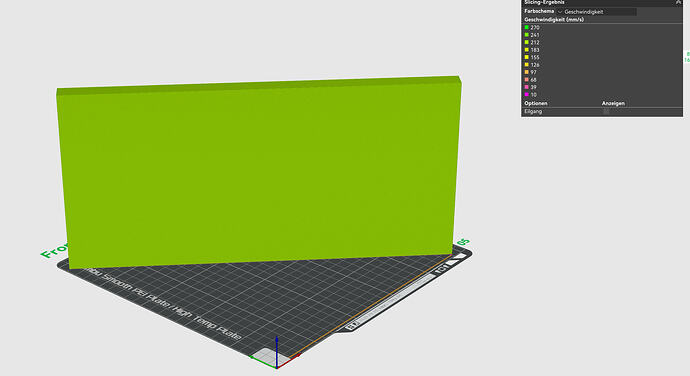690x376 pixels.
Task: Toggle the Eilgang display checkbox
Action: point(606,111)
